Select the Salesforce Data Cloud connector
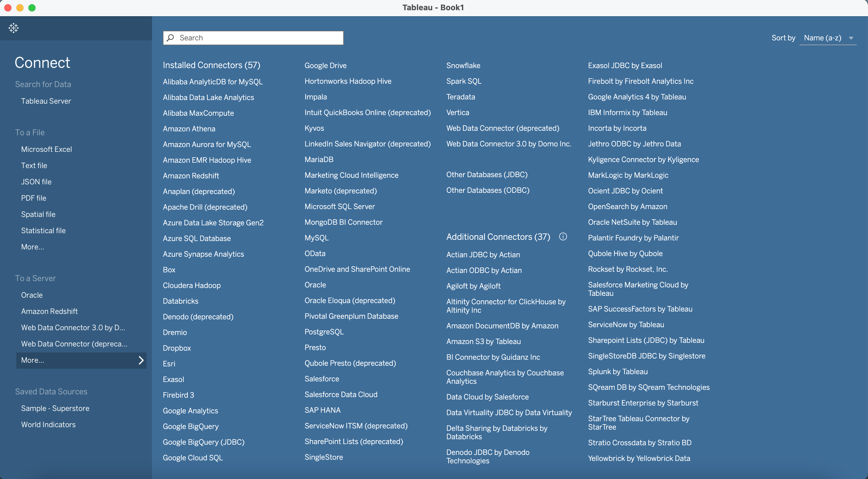The image size is (868, 479). 341,394
